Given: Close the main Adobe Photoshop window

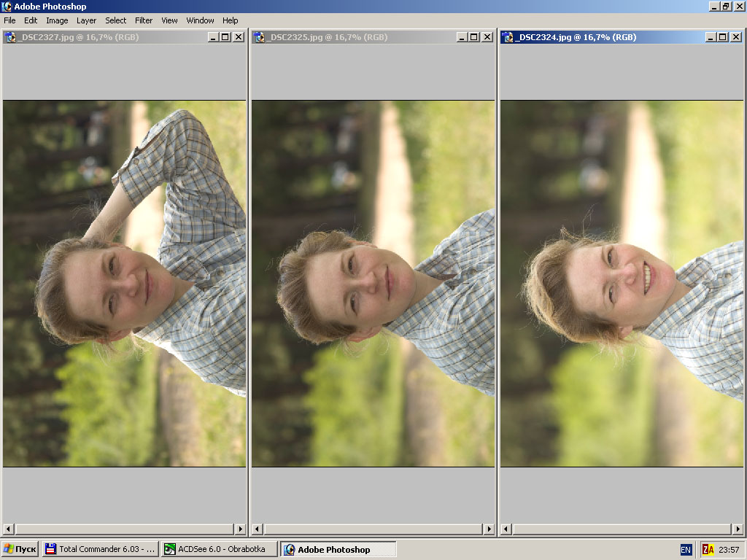Looking at the screenshot, I should [x=740, y=6].
